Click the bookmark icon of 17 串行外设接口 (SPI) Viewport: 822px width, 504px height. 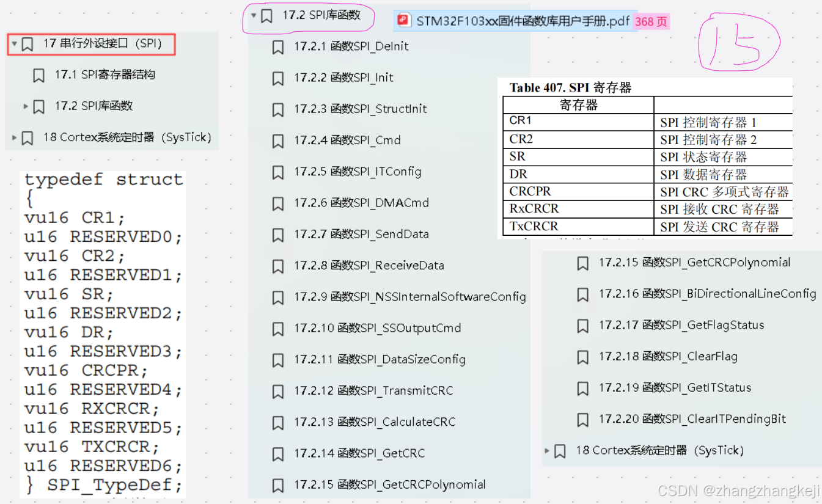pos(27,44)
